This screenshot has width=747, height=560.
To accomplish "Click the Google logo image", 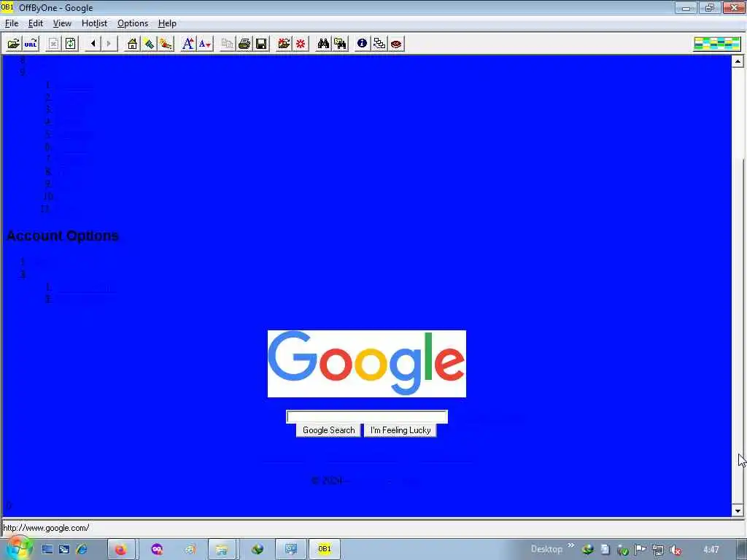I will [x=367, y=364].
